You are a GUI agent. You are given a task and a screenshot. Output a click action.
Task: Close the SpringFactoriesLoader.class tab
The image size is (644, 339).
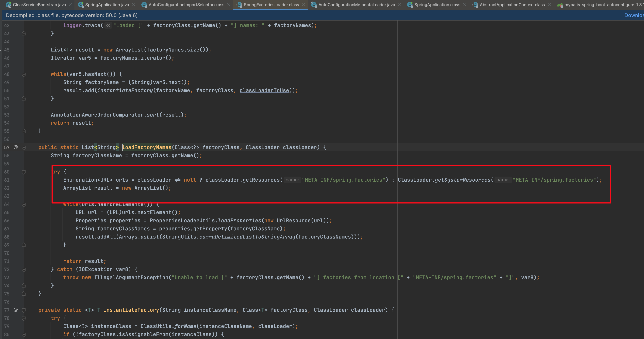303,4
